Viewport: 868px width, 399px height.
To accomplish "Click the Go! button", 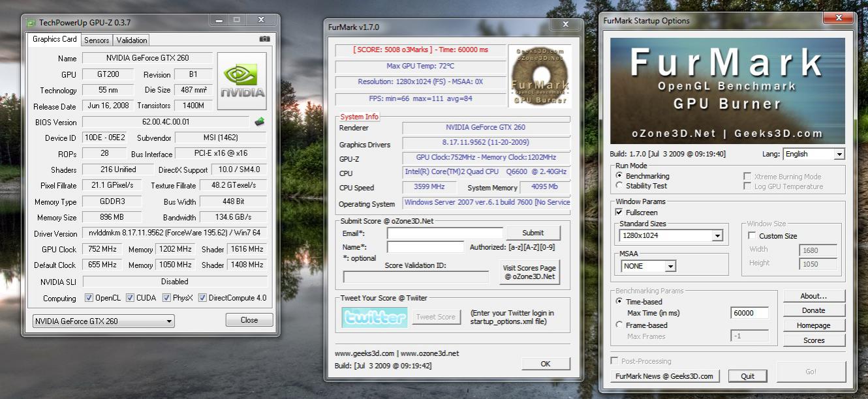I will pyautogui.click(x=811, y=372).
